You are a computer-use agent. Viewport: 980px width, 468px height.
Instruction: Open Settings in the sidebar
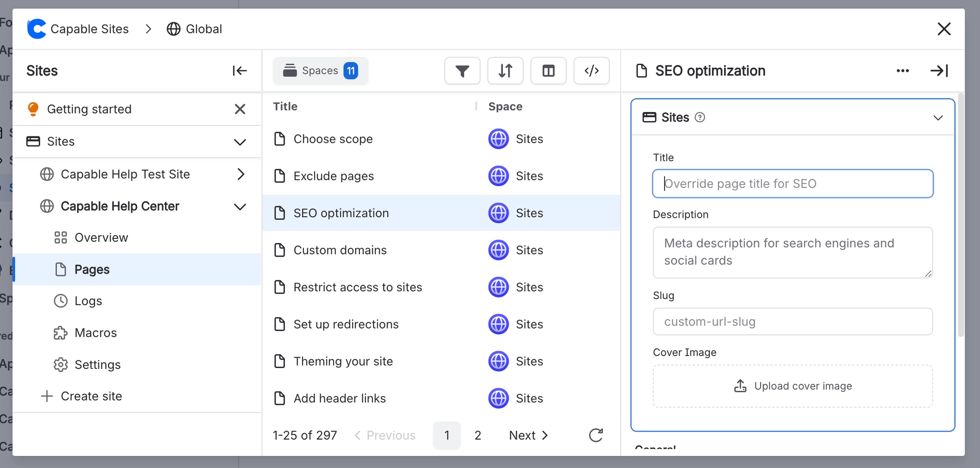point(137,365)
